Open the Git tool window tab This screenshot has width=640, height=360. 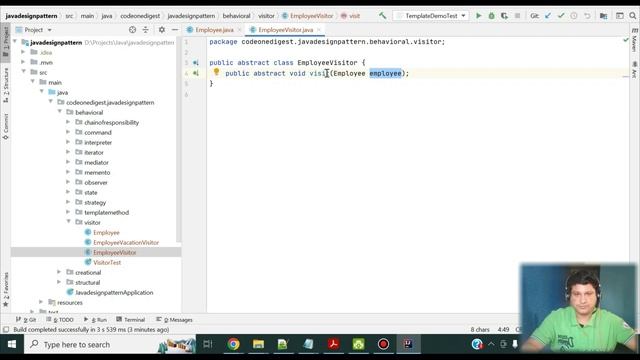tap(27, 320)
